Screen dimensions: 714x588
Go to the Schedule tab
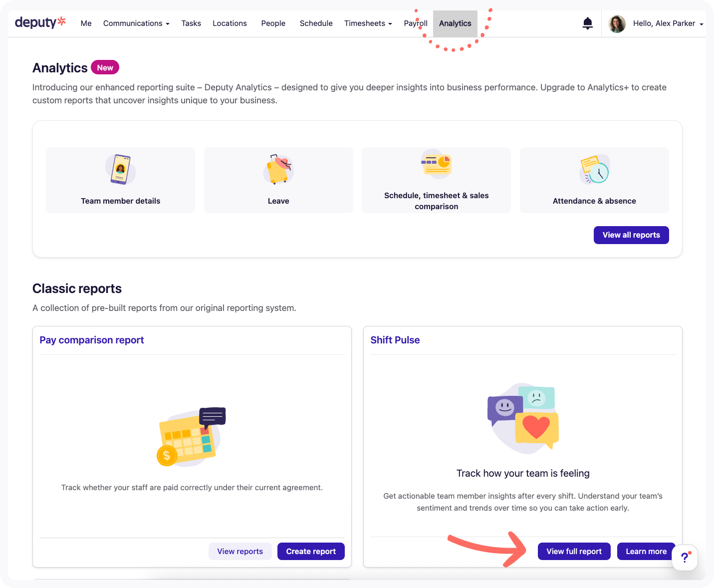[x=316, y=23]
